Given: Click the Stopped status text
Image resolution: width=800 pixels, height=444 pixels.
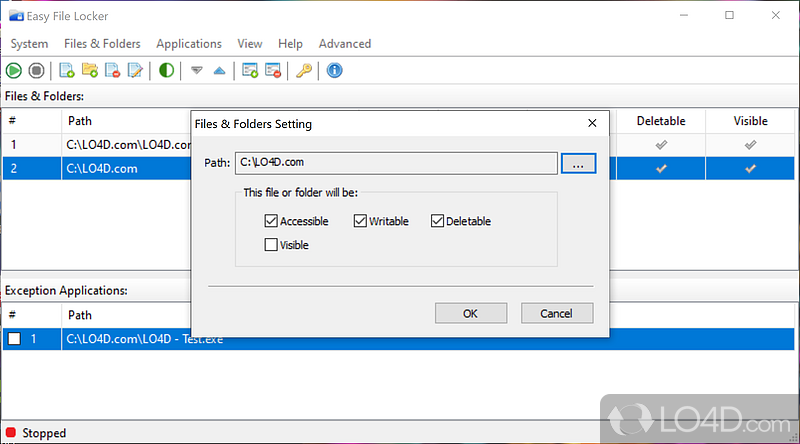Looking at the screenshot, I should (44, 433).
